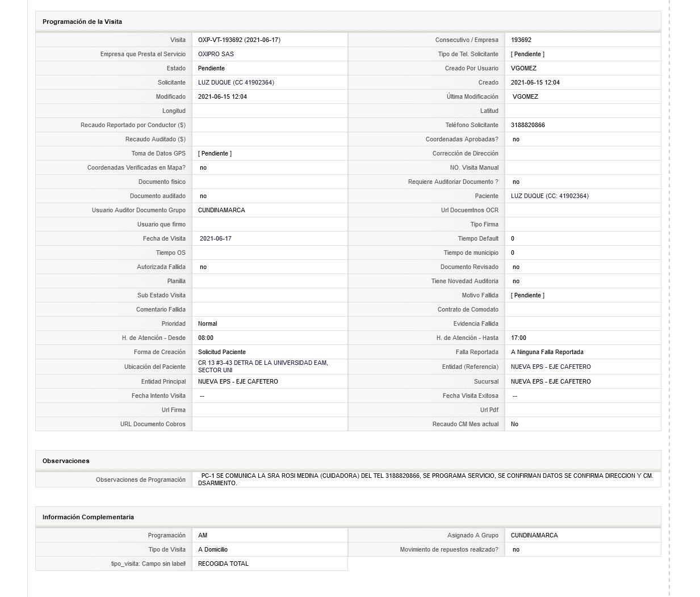The width and height of the screenshot is (700, 597).
Task: Click the Usuario Auditor Documento Grupo value CUNDINAMARCA
Action: pyautogui.click(x=221, y=210)
